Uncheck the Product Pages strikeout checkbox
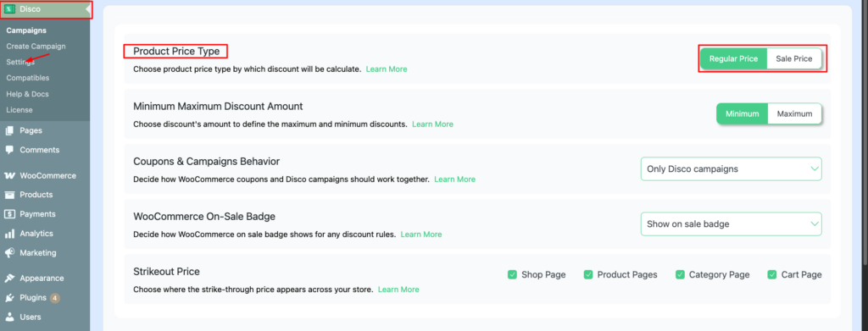The image size is (868, 331). click(x=588, y=274)
